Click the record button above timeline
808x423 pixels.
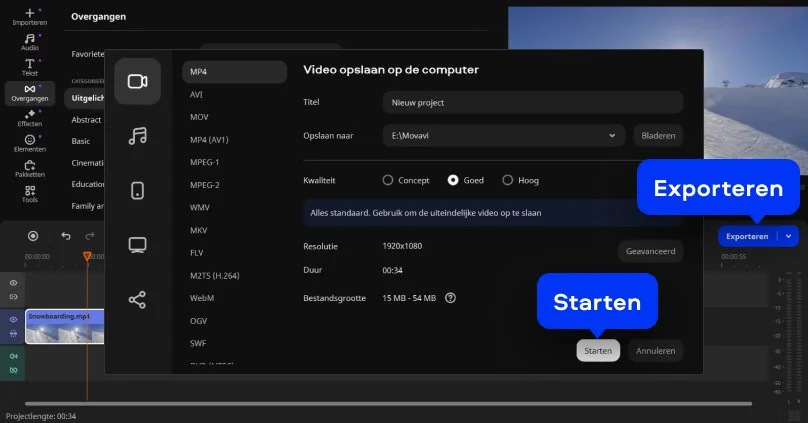[x=33, y=236]
